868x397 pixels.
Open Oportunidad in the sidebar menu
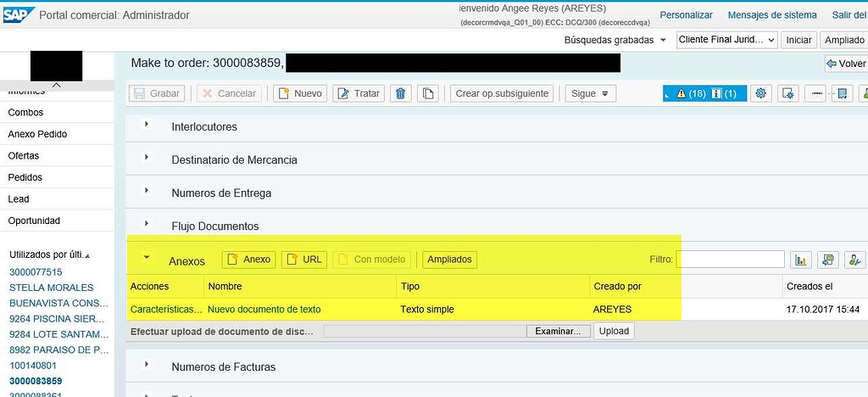[x=34, y=221]
